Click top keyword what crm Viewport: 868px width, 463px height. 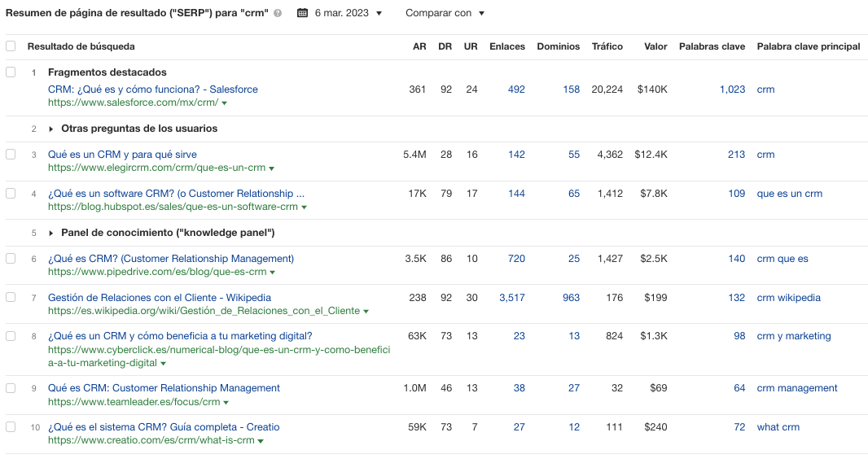coord(778,426)
